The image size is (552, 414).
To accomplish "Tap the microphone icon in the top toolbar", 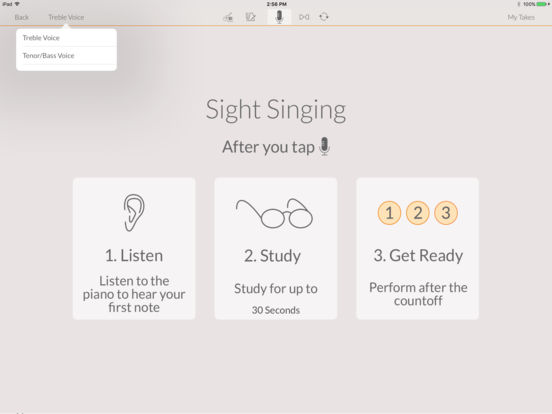I will click(x=279, y=17).
